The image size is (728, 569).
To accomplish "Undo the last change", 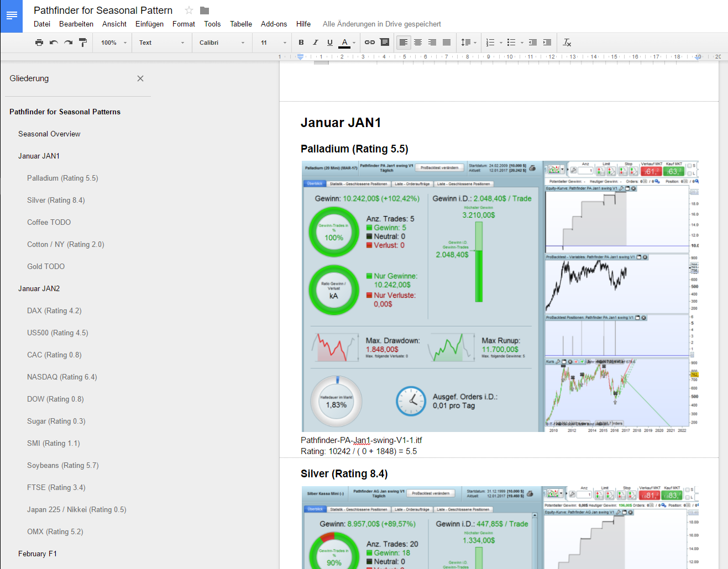I will [x=54, y=43].
